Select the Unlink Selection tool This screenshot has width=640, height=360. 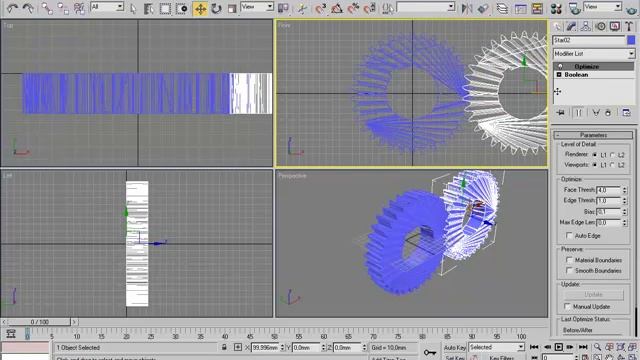tap(63, 8)
